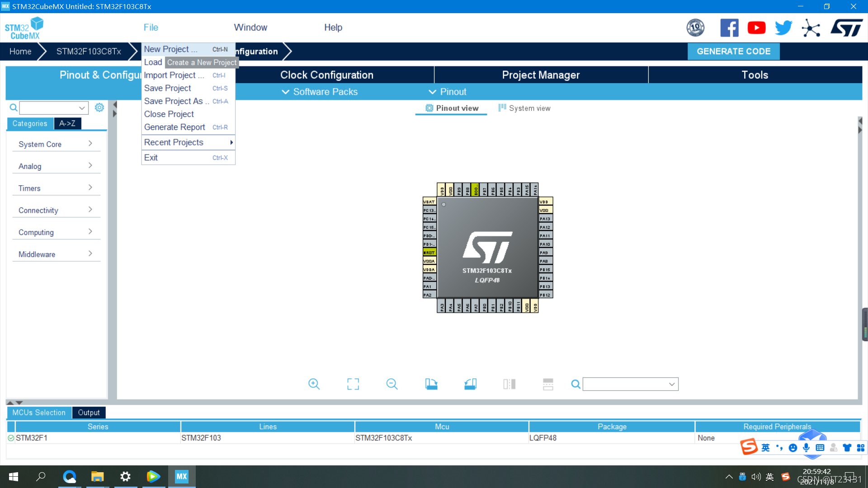Switch to System view
This screenshot has width=868, height=488.
(524, 108)
